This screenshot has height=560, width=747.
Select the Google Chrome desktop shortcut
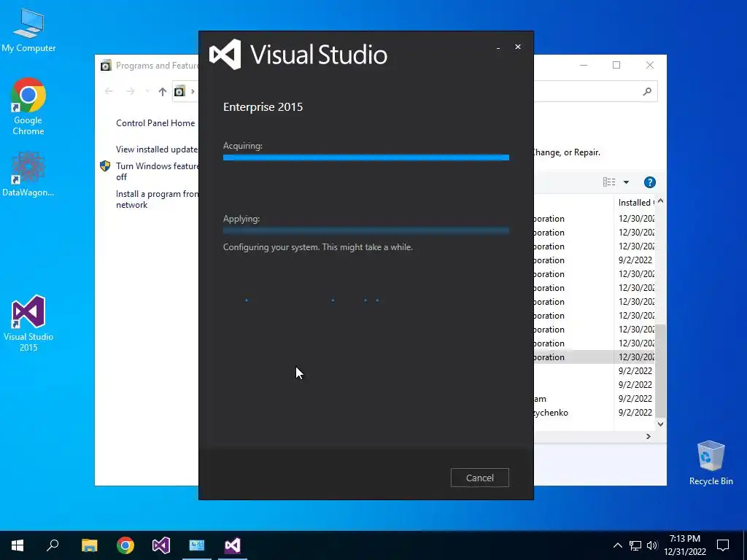[x=28, y=106]
